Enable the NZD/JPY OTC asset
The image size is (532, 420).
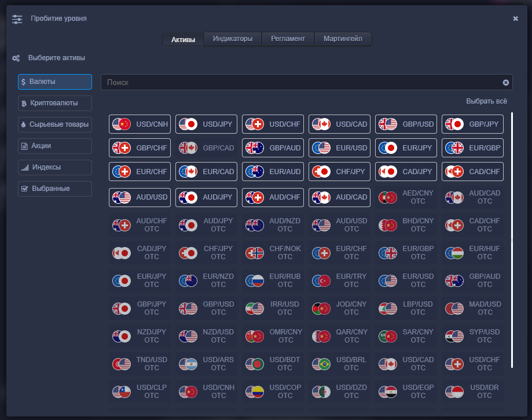click(140, 336)
